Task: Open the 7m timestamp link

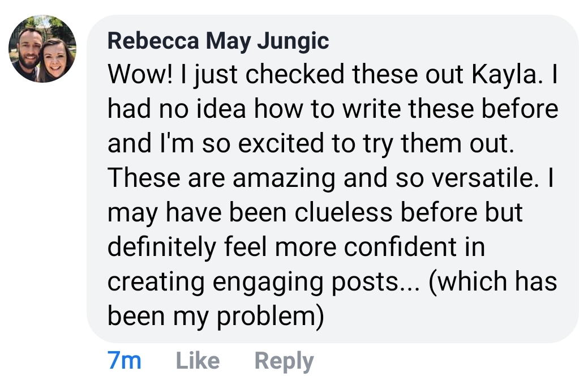Action: click(x=124, y=361)
